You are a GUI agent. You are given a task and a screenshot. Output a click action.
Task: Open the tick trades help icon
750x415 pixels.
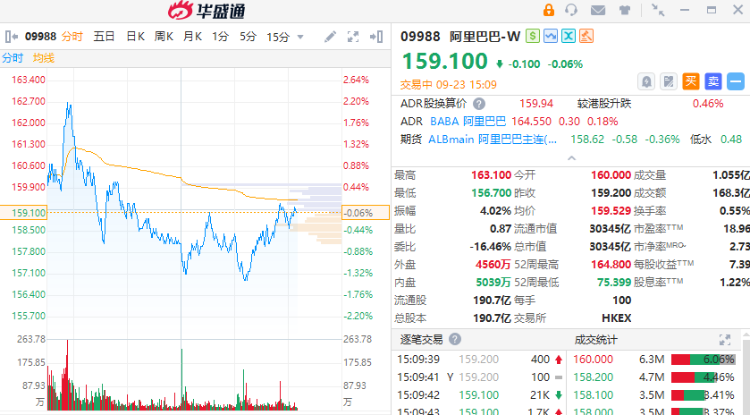point(455,339)
